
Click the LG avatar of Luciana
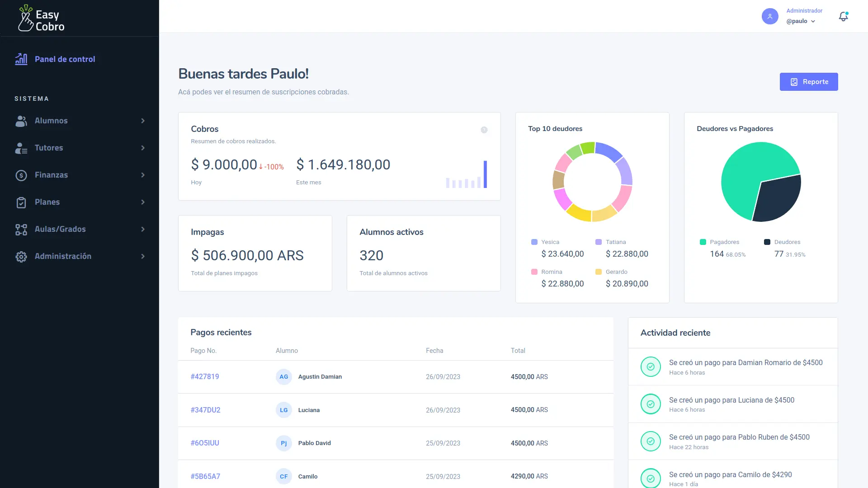click(284, 410)
